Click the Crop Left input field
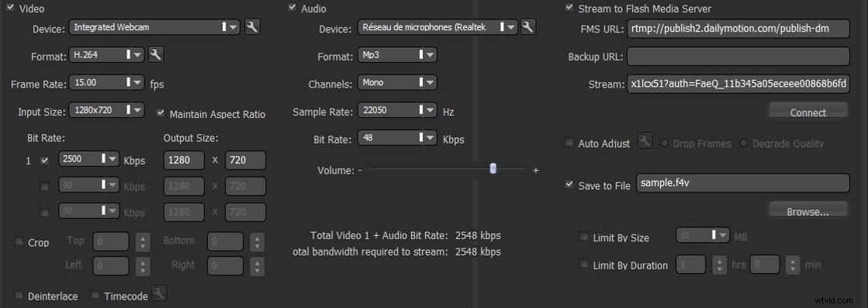 click(x=111, y=266)
